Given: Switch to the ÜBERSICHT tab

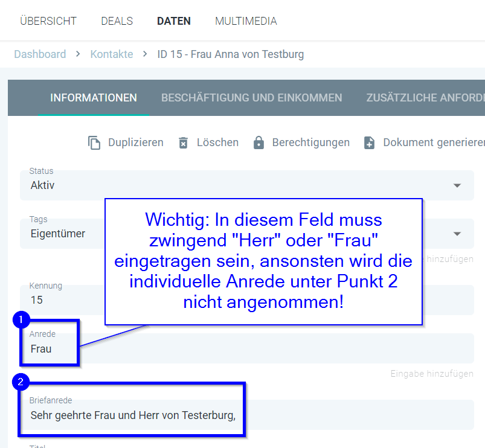Looking at the screenshot, I should click(48, 21).
